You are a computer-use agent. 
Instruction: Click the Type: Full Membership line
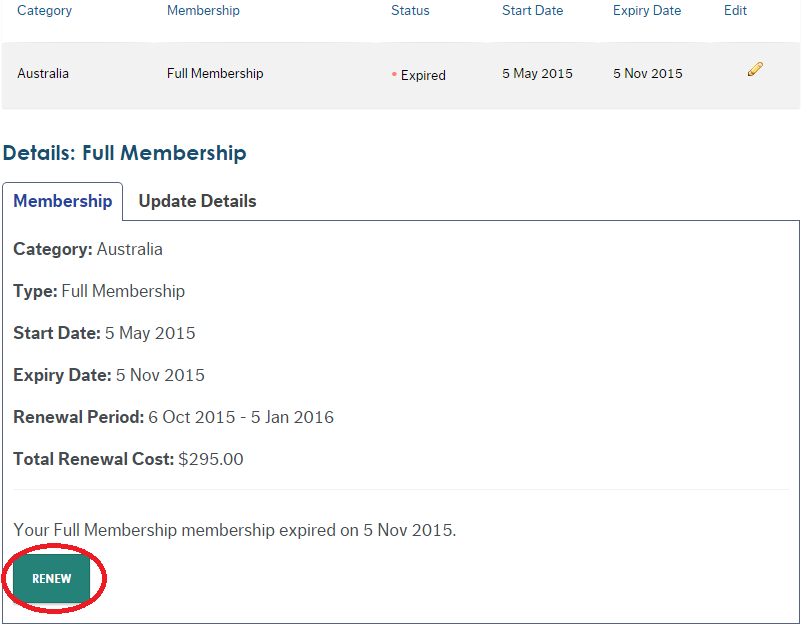[99, 292]
